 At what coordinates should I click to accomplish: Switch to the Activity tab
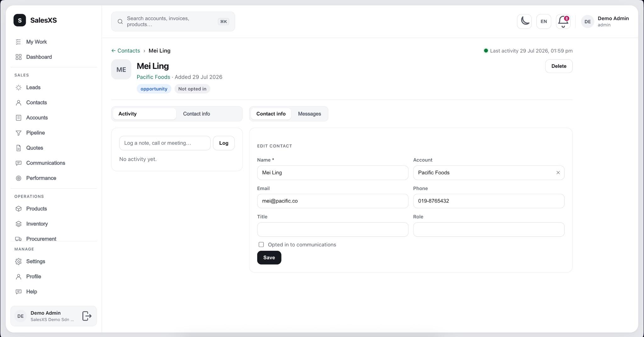(145, 114)
